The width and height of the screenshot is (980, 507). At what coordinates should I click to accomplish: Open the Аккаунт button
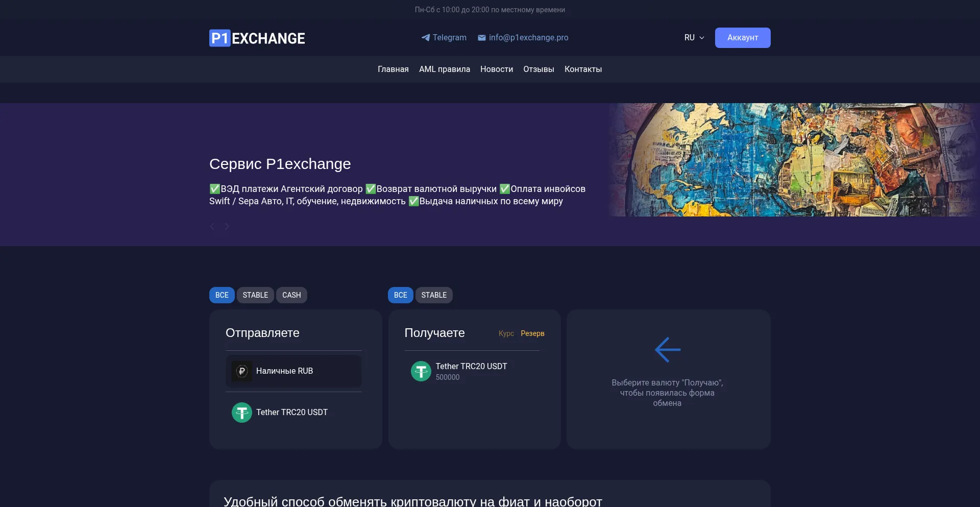(743, 38)
